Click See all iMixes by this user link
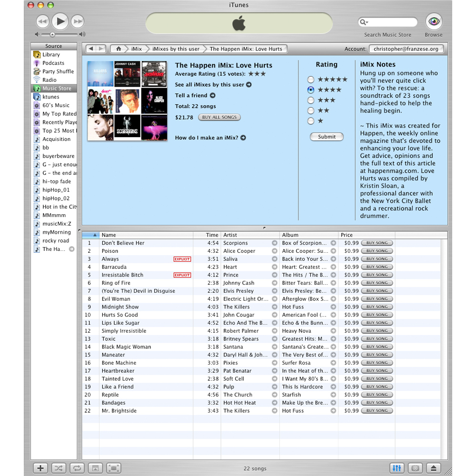This screenshot has width=476, height=476. 213,85
